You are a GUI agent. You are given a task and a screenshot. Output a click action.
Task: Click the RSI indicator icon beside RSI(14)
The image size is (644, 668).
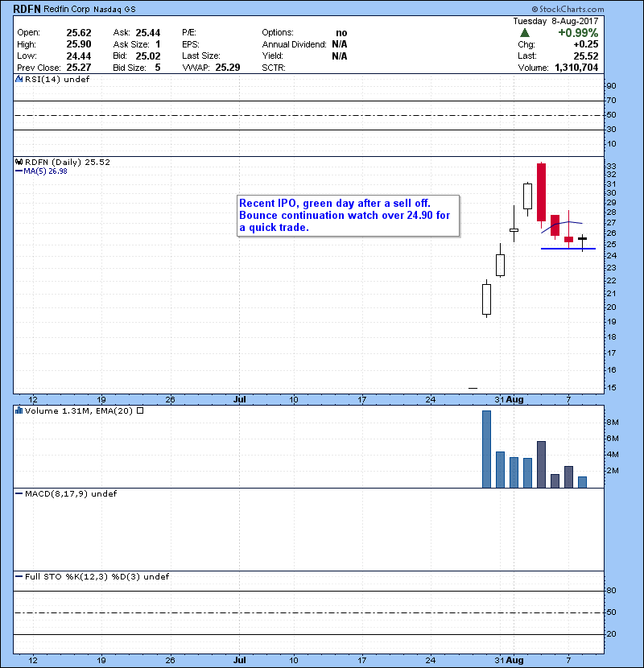pyautogui.click(x=19, y=79)
